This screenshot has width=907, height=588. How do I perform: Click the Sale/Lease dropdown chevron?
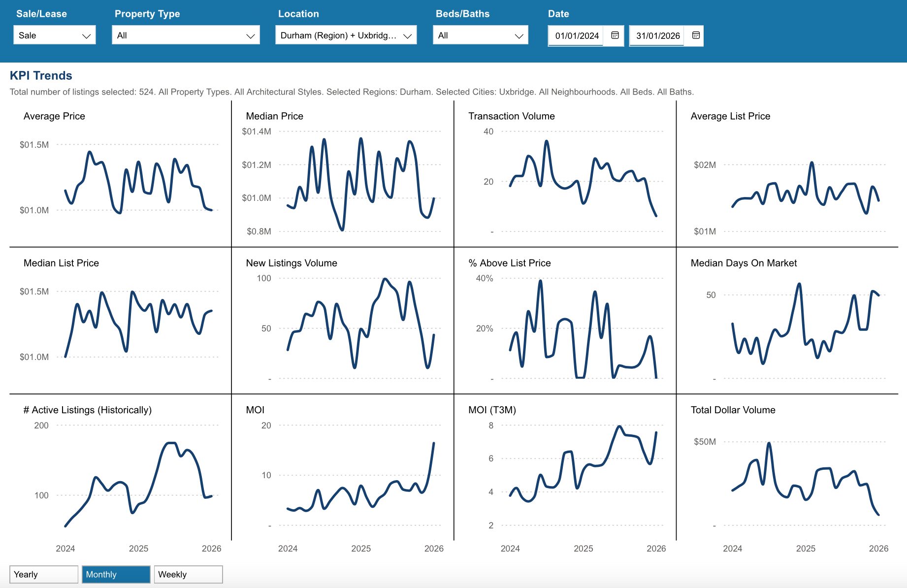[x=86, y=36]
